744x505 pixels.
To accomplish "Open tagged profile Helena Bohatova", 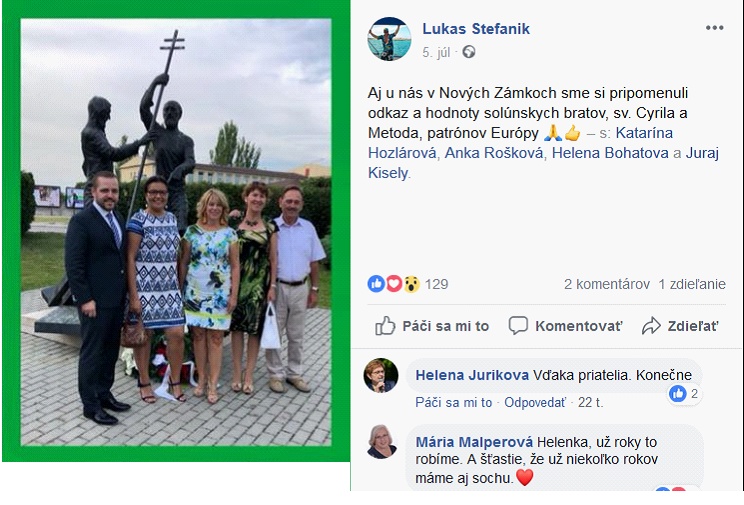I will click(610, 153).
